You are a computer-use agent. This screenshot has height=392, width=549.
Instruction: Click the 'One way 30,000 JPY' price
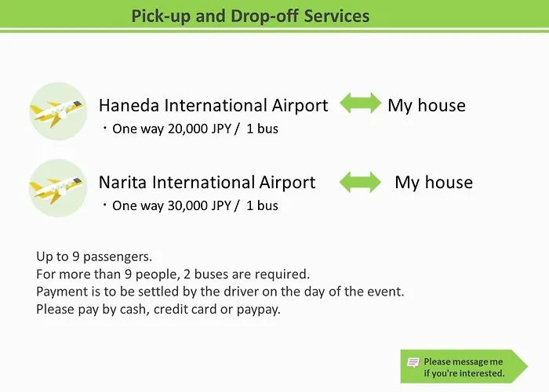click(172, 205)
